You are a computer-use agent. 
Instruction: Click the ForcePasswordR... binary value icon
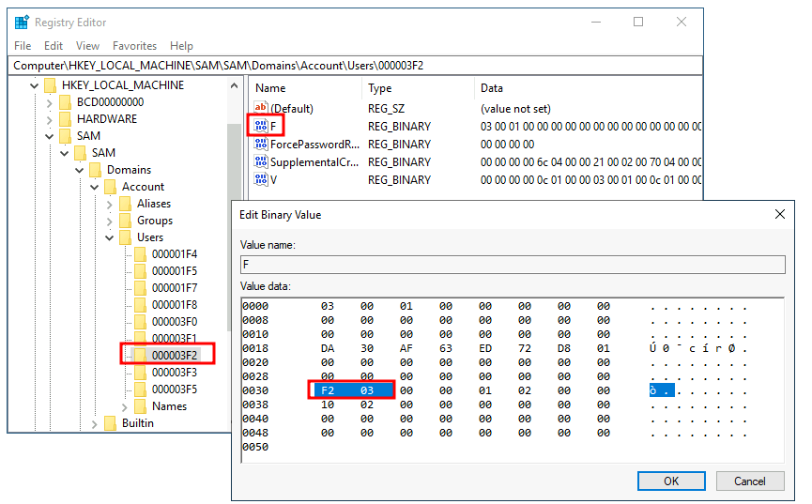261,144
